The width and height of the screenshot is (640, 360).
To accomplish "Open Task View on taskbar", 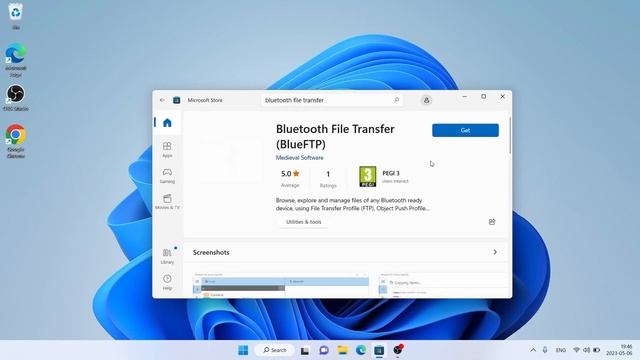I will 305,350.
